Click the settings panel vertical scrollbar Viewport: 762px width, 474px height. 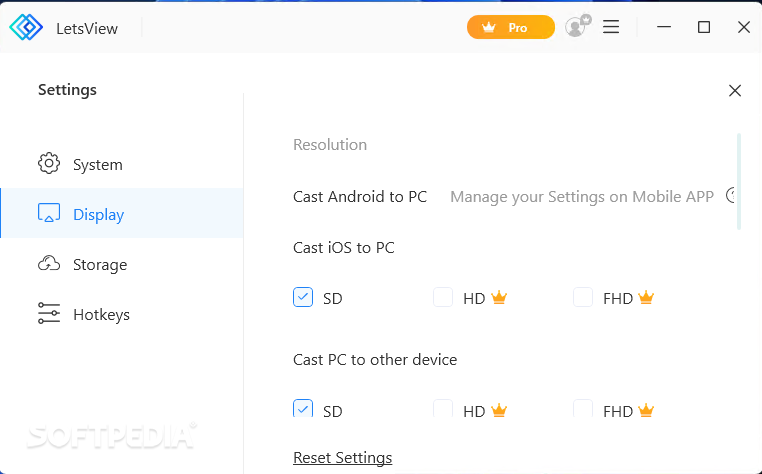tap(739, 181)
